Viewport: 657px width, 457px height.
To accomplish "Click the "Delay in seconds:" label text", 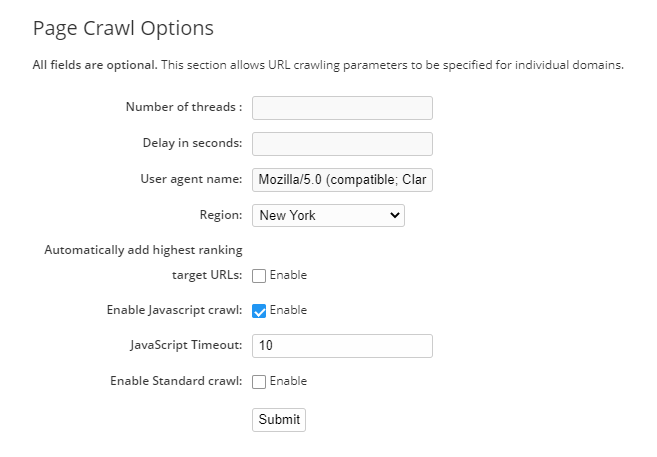I will 192,143.
